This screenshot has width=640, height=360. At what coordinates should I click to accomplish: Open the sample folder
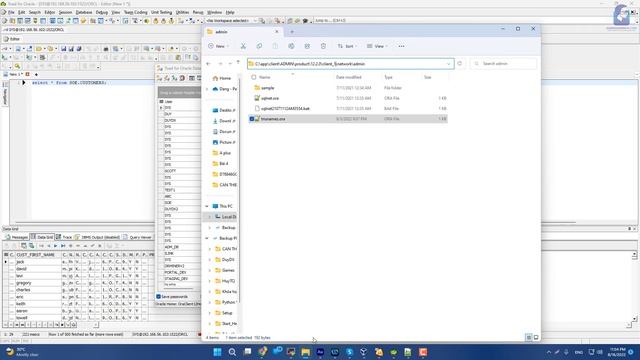click(x=267, y=88)
